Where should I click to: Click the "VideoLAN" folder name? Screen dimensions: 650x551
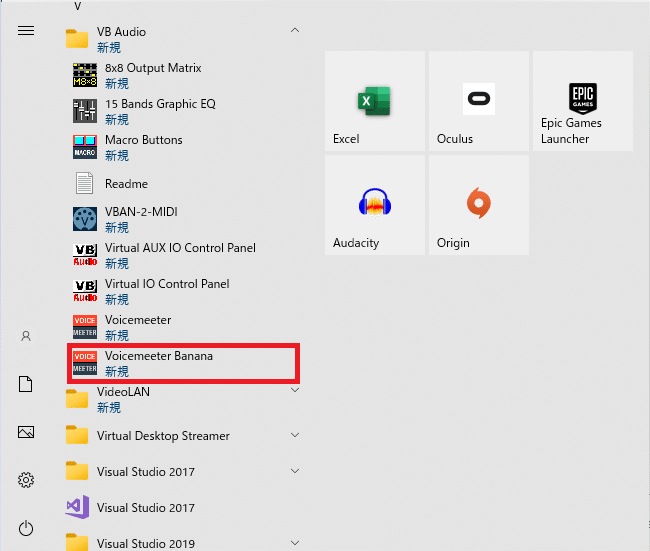coord(123,392)
